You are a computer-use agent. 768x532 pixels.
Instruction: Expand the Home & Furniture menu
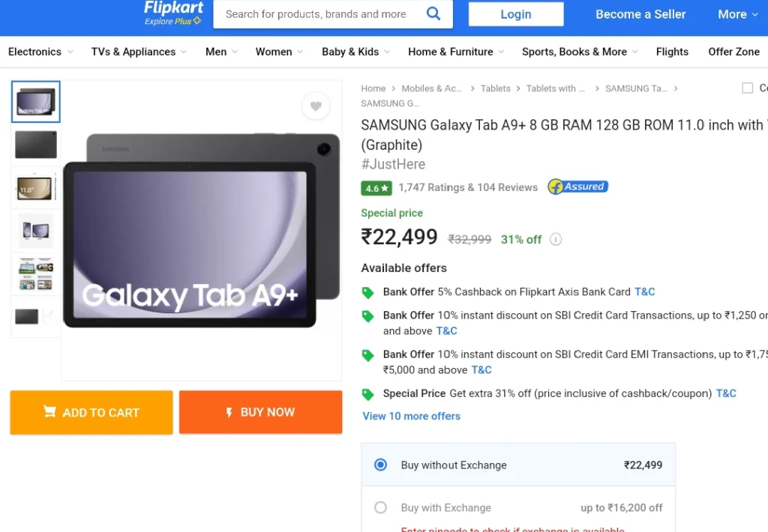coord(455,52)
